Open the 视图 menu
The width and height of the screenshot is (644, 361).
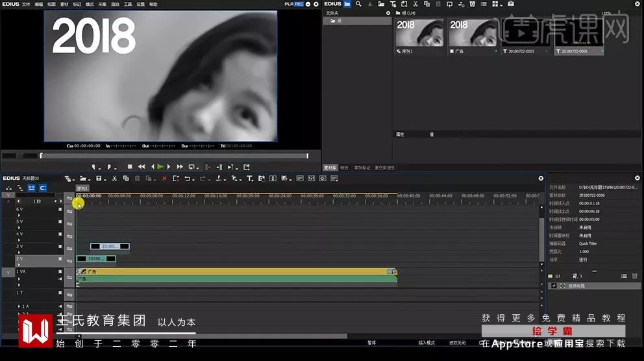(x=51, y=4)
